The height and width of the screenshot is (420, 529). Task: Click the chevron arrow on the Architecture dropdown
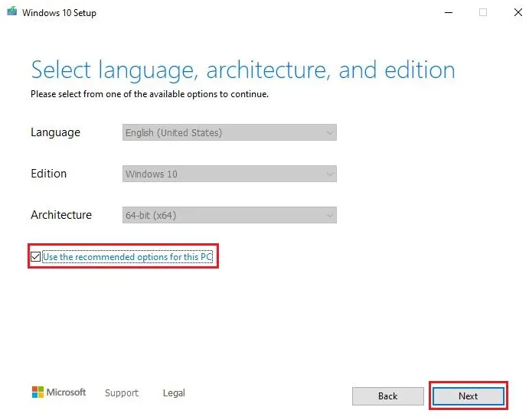(330, 216)
